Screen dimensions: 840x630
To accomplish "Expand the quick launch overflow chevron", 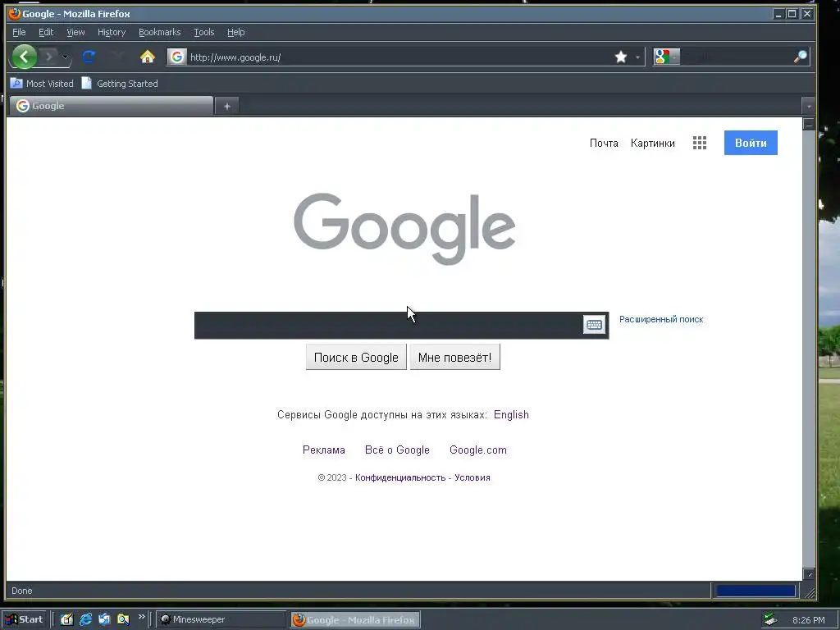I will pyautogui.click(x=141, y=617).
